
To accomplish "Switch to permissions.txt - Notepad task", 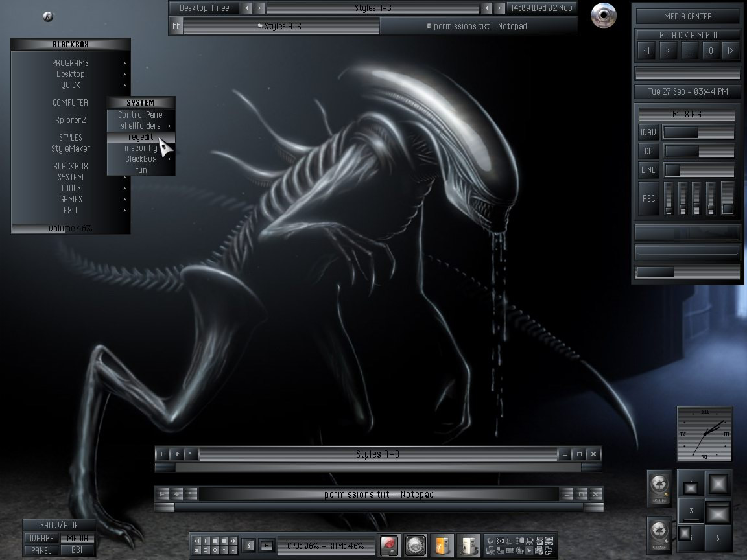I will 478,26.
